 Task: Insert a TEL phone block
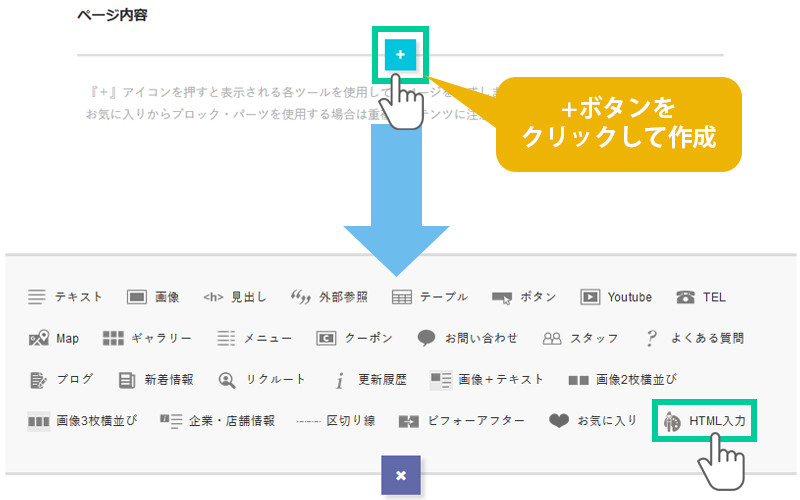[700, 297]
